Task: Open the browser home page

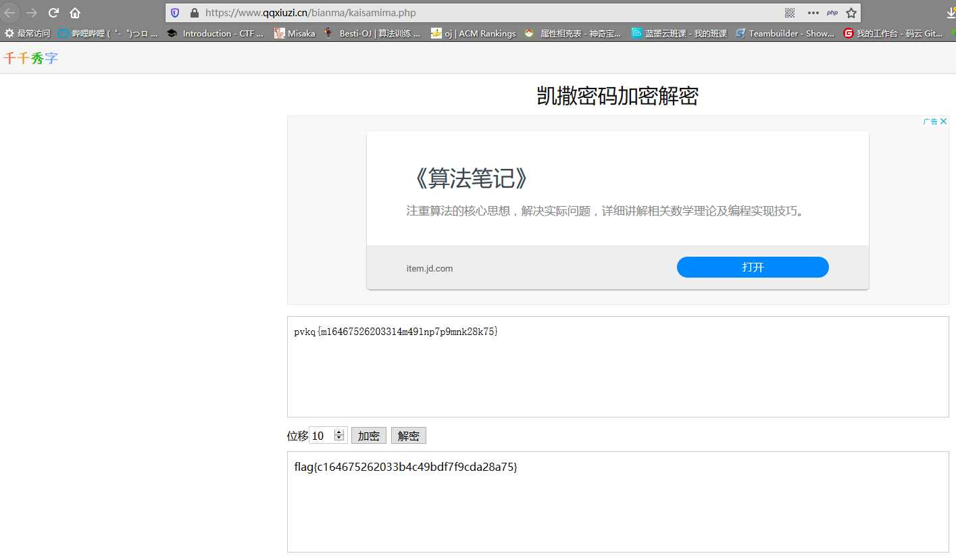Action: pyautogui.click(x=75, y=12)
